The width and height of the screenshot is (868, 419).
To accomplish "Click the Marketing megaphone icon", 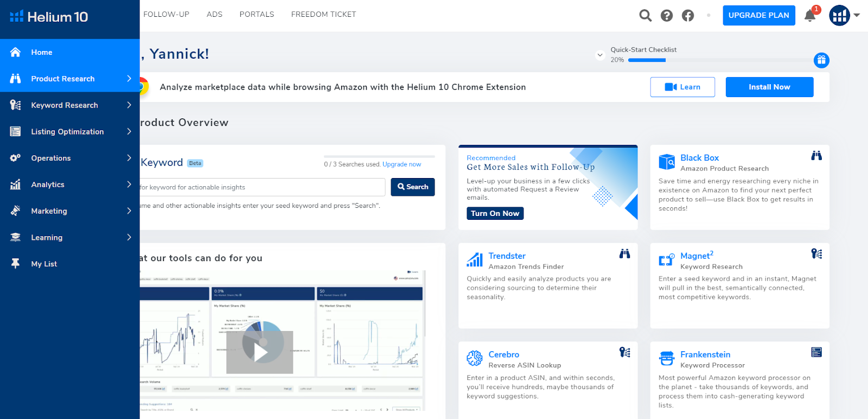I will pyautogui.click(x=15, y=211).
